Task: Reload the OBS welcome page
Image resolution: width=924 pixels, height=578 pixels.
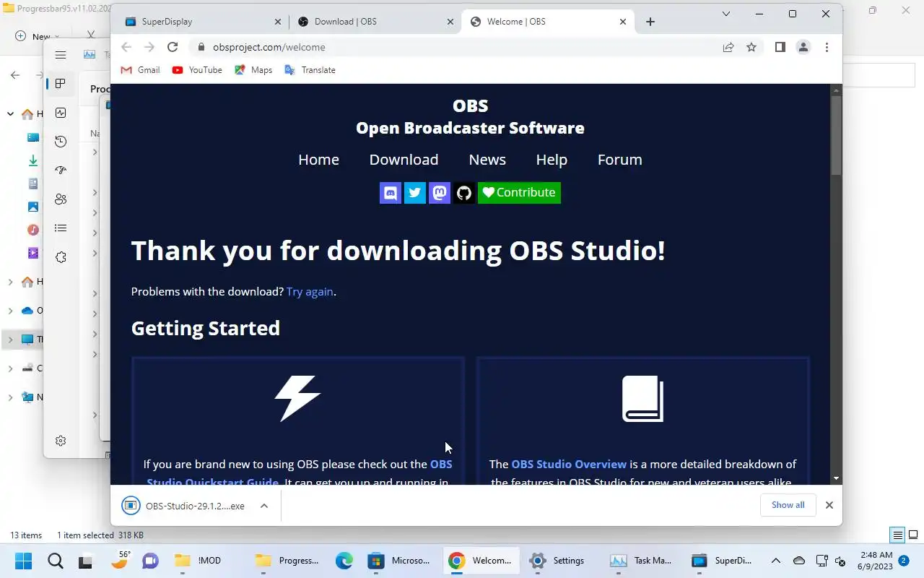Action: pyautogui.click(x=173, y=47)
